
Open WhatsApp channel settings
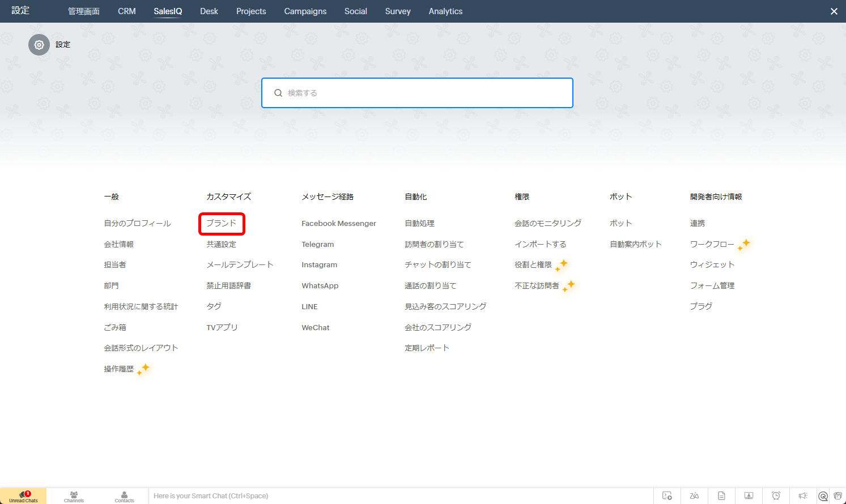(320, 285)
